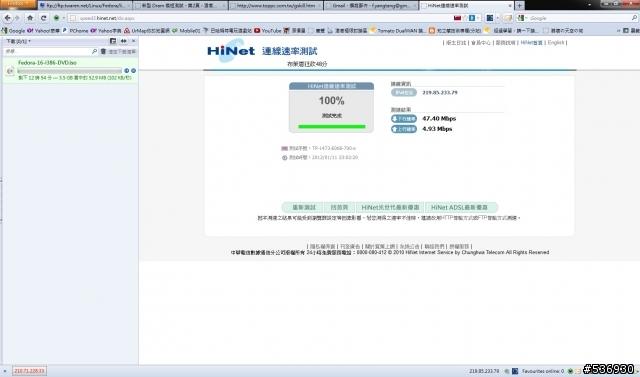Click the magnifier in downloads search field

(x=94, y=51)
